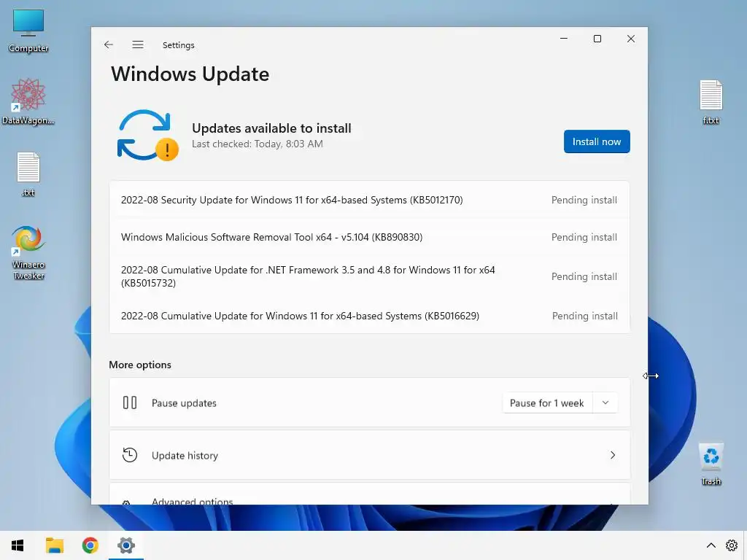Select the f.txt desktop file
Screen dimensions: 747x560
711,102
